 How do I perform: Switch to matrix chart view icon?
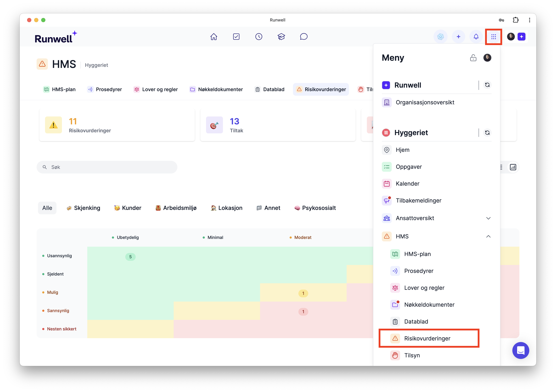pyautogui.click(x=513, y=167)
